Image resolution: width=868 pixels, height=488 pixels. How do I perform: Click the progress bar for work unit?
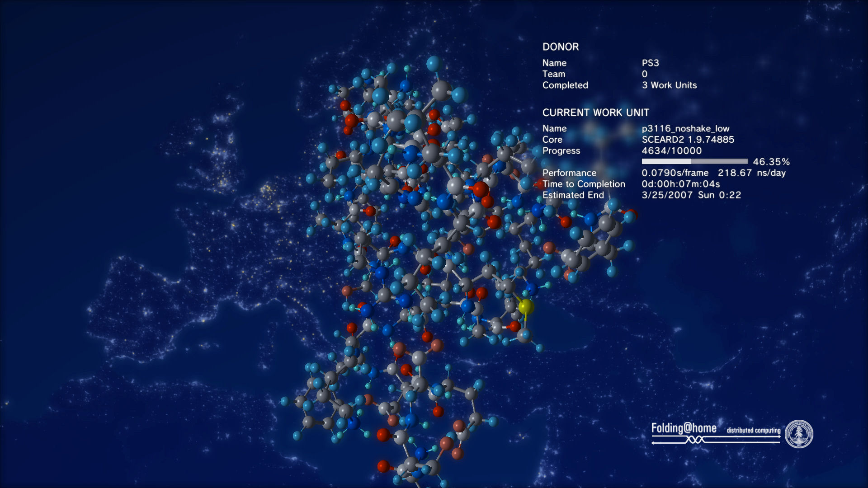[694, 161]
